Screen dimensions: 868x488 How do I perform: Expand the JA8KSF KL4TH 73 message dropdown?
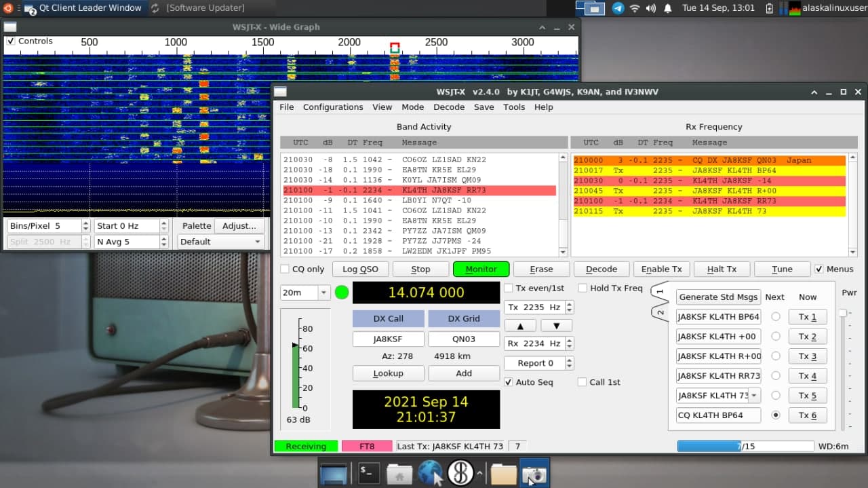click(754, 395)
